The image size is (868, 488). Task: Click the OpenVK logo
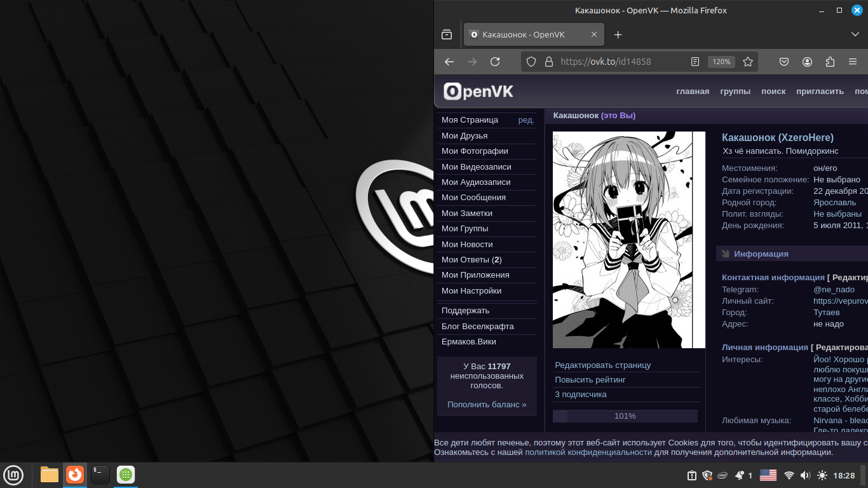click(478, 91)
